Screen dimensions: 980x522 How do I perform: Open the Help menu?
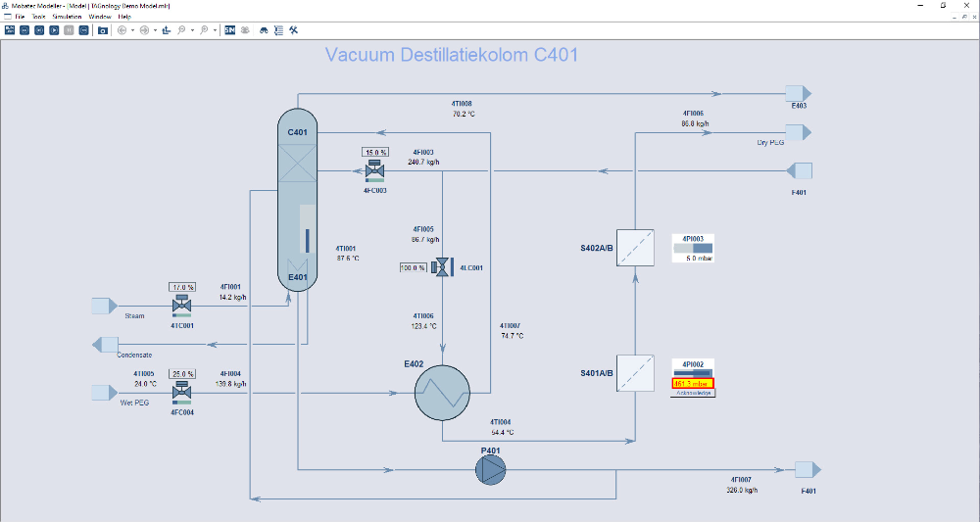point(125,17)
